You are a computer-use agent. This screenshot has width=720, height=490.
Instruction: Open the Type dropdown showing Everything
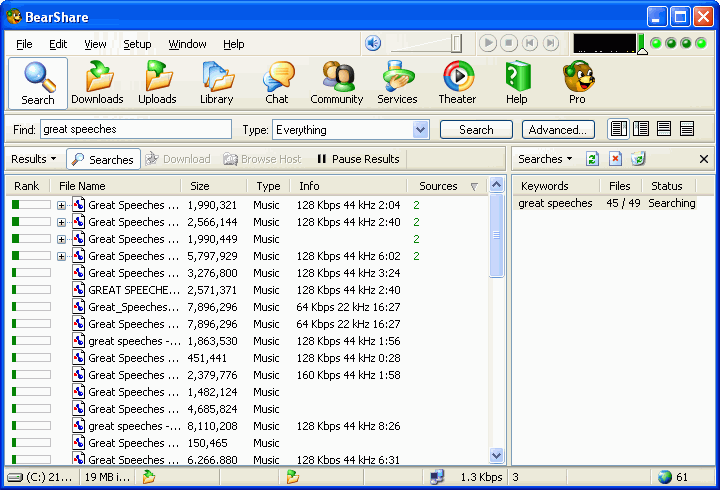click(420, 130)
